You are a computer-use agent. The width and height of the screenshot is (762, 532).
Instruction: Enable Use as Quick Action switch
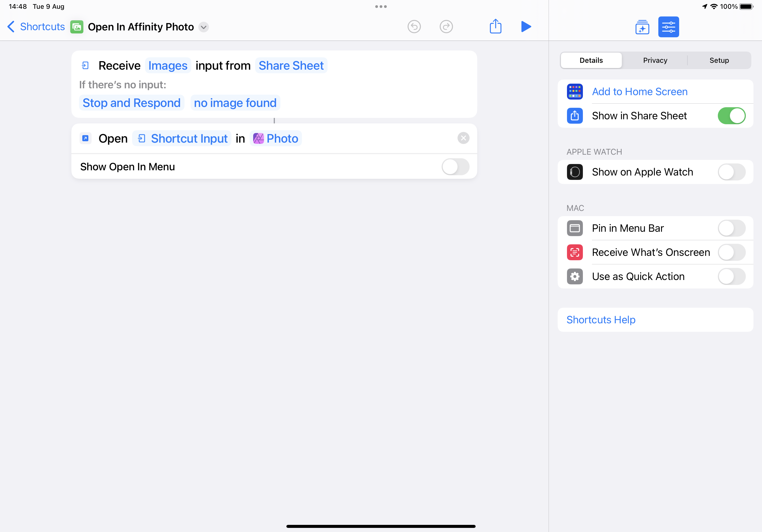(732, 276)
